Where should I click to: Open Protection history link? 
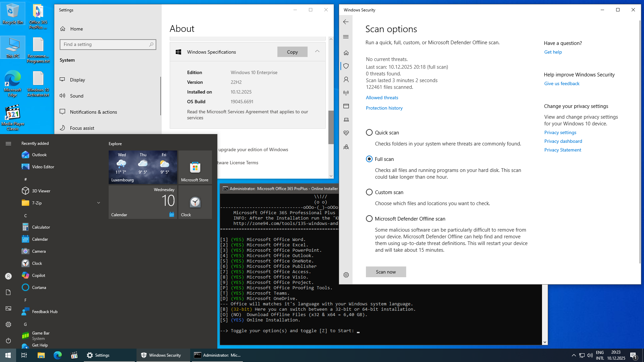384,108
